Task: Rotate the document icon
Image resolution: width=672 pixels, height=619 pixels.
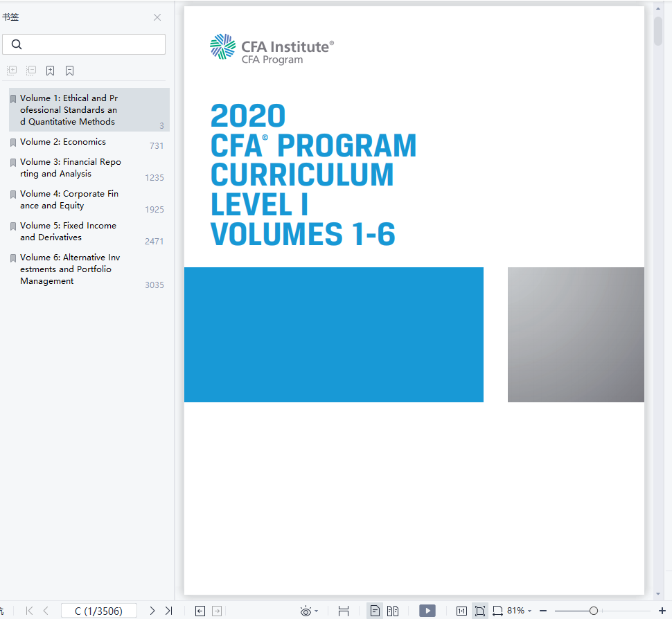Action: 497,611
